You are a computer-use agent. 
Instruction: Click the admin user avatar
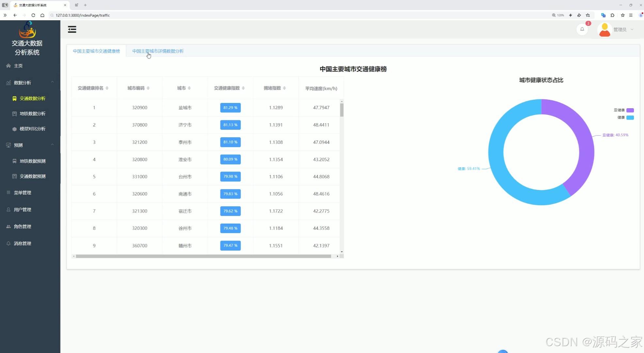click(604, 30)
